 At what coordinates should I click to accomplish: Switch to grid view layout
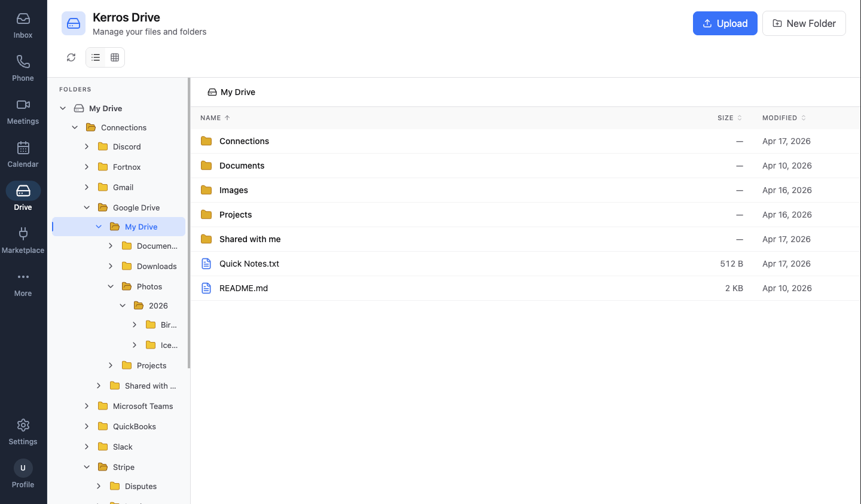click(x=114, y=57)
